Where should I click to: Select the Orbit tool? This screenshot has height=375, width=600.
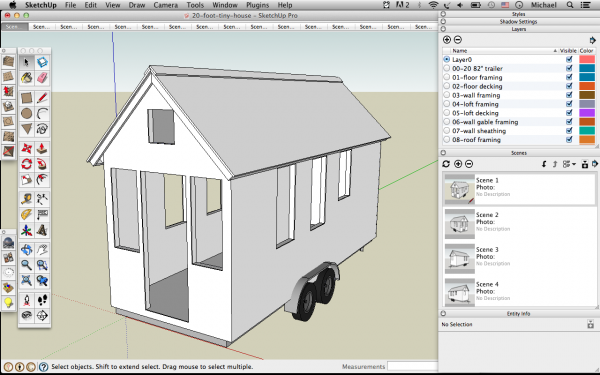click(26, 249)
